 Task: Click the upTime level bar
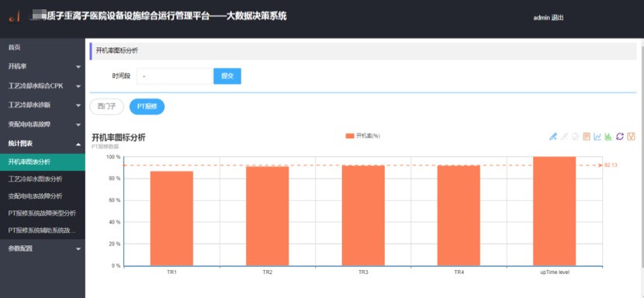tap(555, 211)
